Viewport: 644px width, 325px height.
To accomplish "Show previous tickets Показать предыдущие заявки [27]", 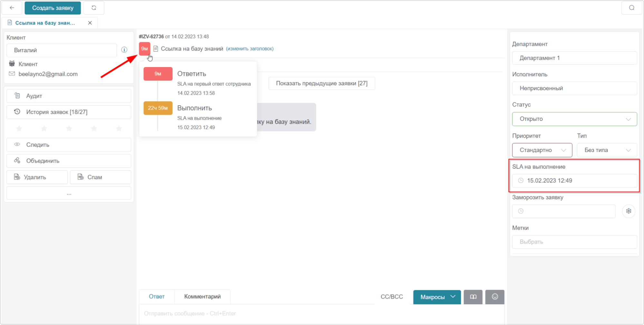I will click(x=322, y=84).
